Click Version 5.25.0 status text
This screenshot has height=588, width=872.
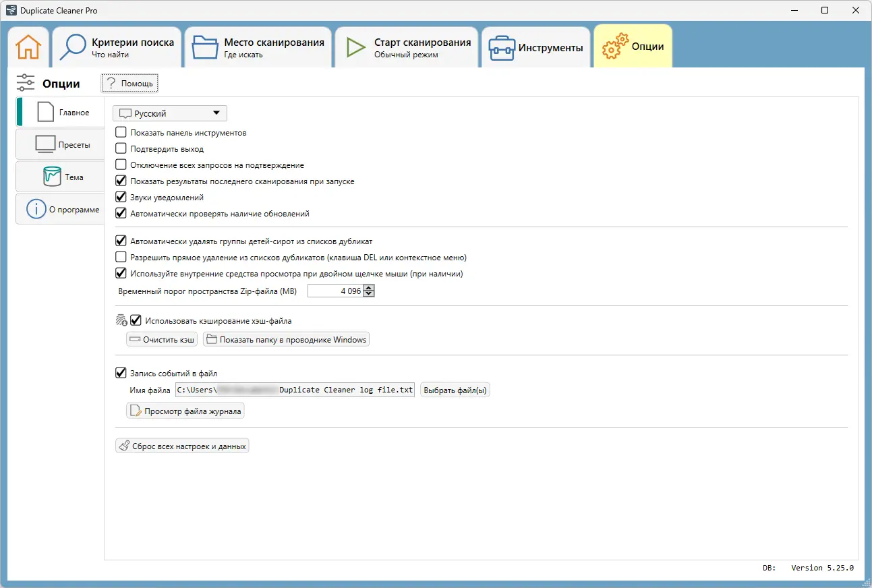822,568
